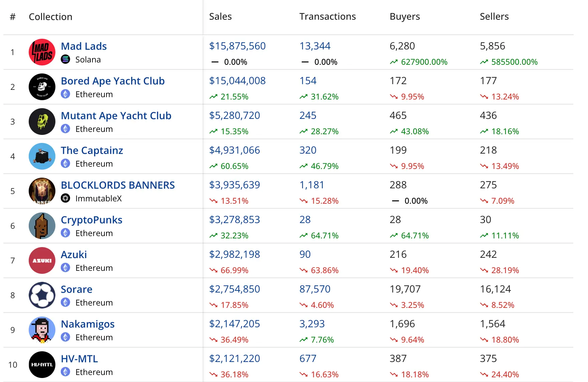Click the 5,856 sellers count
The width and height of the screenshot is (588, 382).
click(493, 46)
